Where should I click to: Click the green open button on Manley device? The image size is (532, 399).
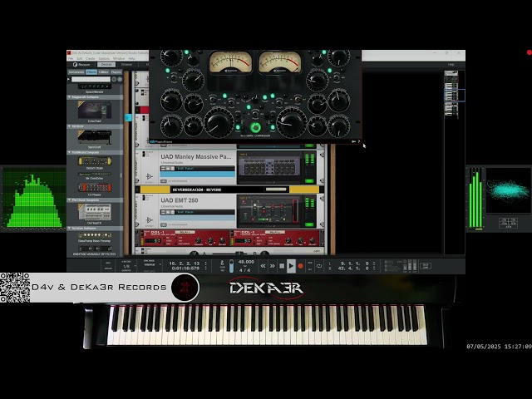(x=309, y=181)
